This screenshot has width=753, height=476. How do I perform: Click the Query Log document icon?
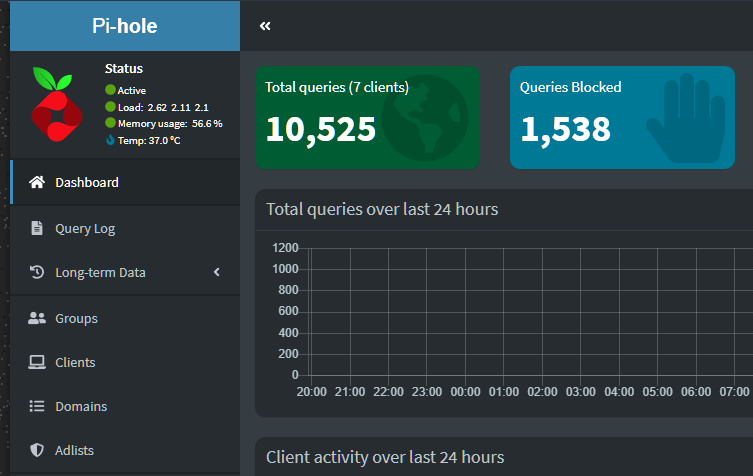tap(37, 228)
